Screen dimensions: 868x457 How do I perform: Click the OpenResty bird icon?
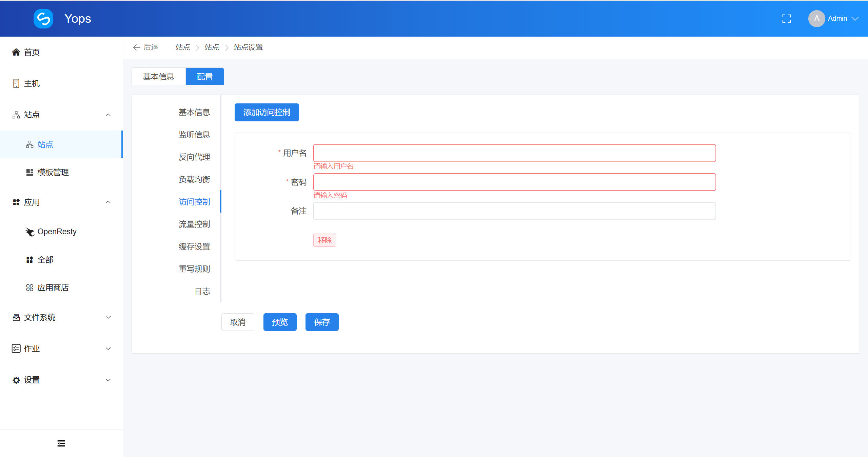pyautogui.click(x=30, y=232)
